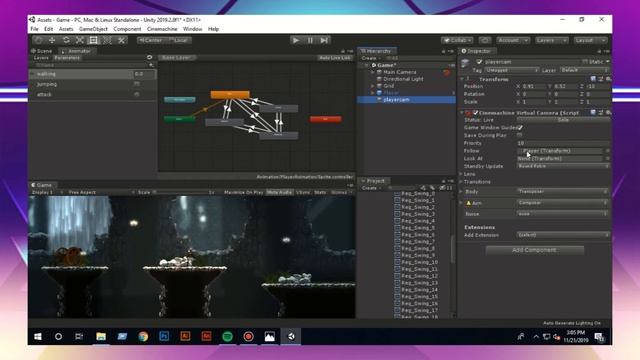This screenshot has height=360, width=640.
Task: Toggle Auto Live Link button
Action: click(x=335, y=58)
